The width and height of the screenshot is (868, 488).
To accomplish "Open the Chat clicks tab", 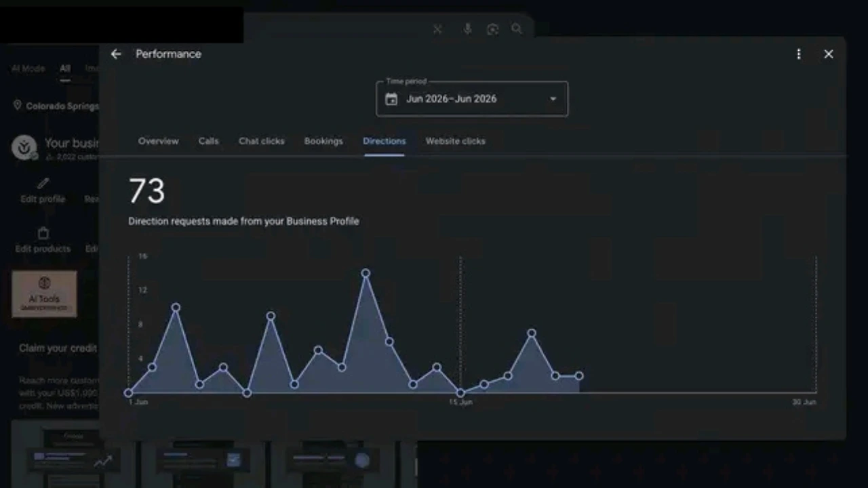I will click(x=262, y=141).
